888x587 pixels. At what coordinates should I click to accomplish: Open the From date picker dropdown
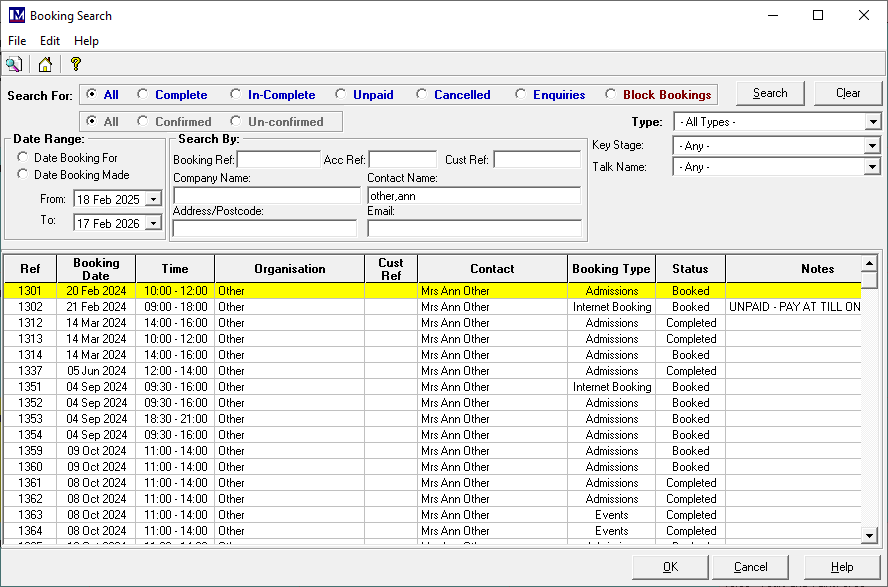pos(153,199)
